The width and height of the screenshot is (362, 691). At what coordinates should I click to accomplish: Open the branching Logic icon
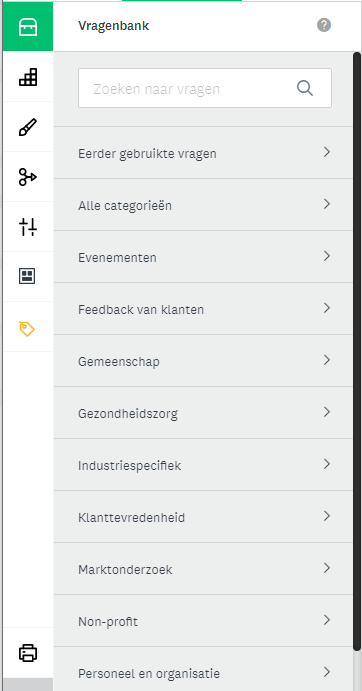coord(28,177)
